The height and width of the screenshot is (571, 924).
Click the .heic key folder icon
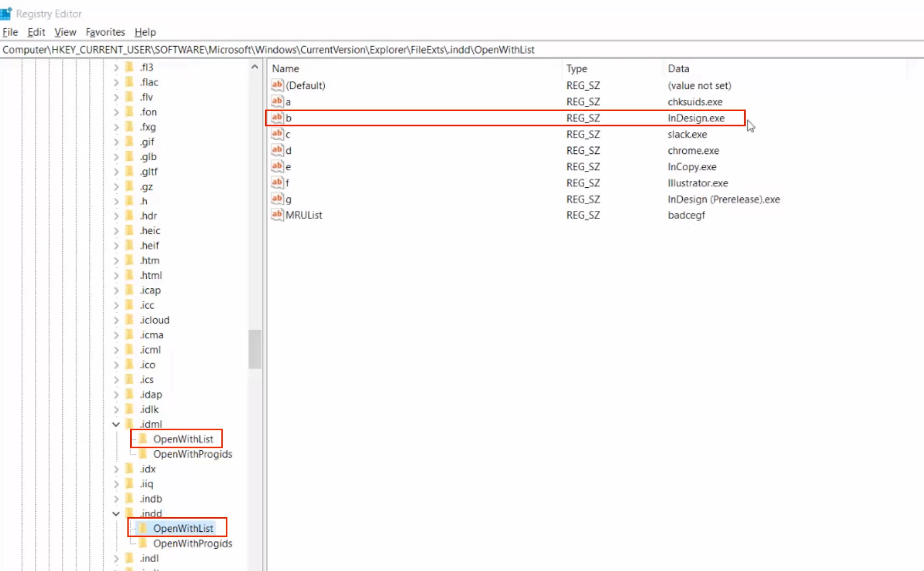pyautogui.click(x=130, y=230)
